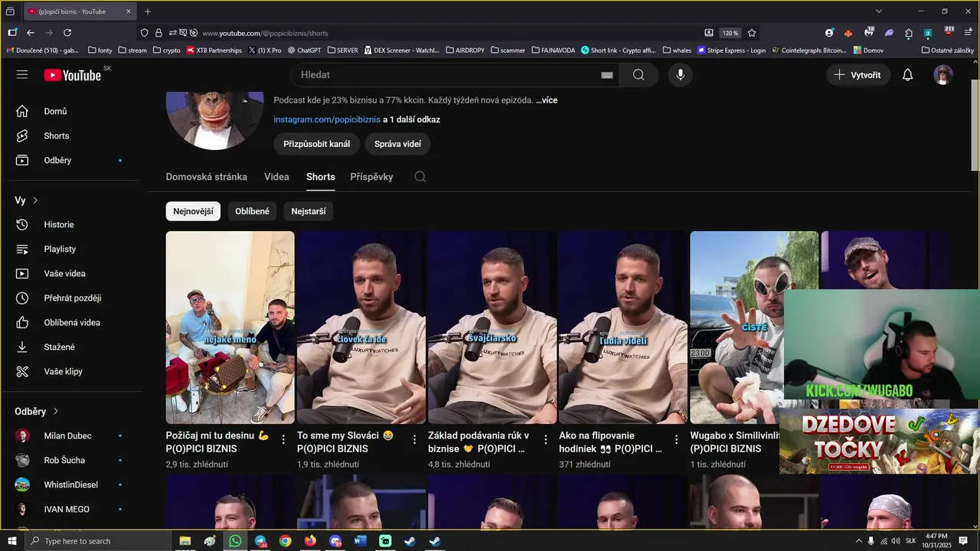Switch to Příspěvky channel tab
The width and height of the screenshot is (980, 551).
click(x=371, y=177)
